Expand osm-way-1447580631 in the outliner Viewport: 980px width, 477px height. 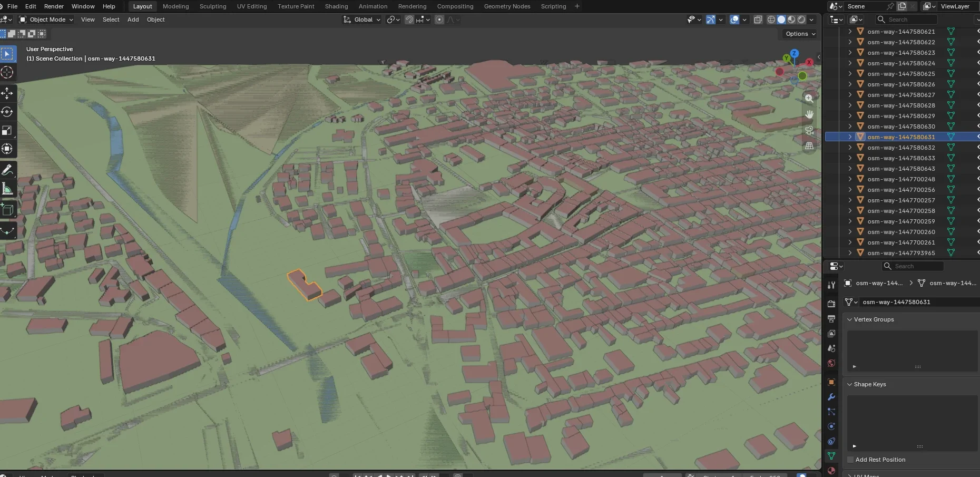pos(850,137)
